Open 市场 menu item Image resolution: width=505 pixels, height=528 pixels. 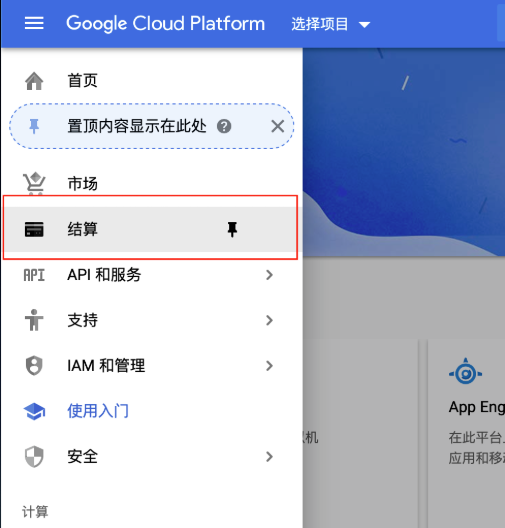click(152, 184)
